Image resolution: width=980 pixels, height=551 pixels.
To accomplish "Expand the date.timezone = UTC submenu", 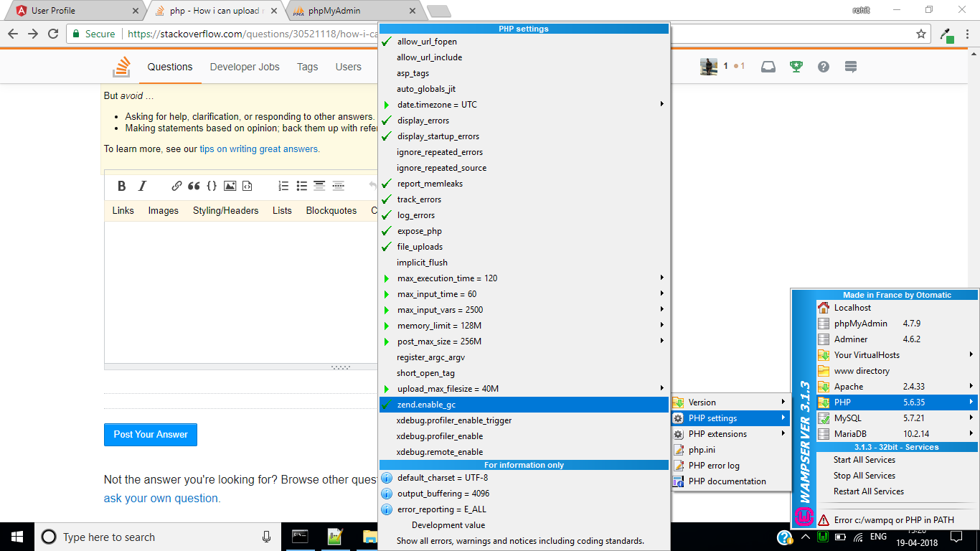I will 524,105.
